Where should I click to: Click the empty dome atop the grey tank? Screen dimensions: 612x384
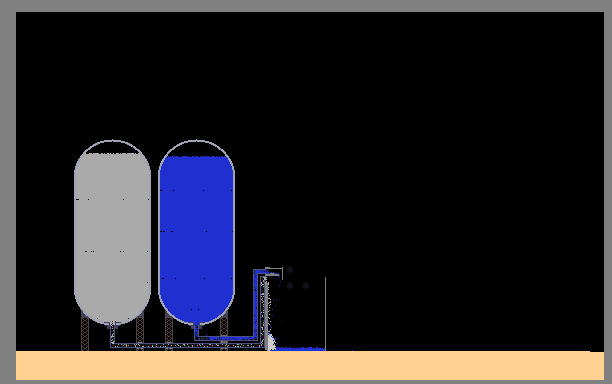coord(112,147)
